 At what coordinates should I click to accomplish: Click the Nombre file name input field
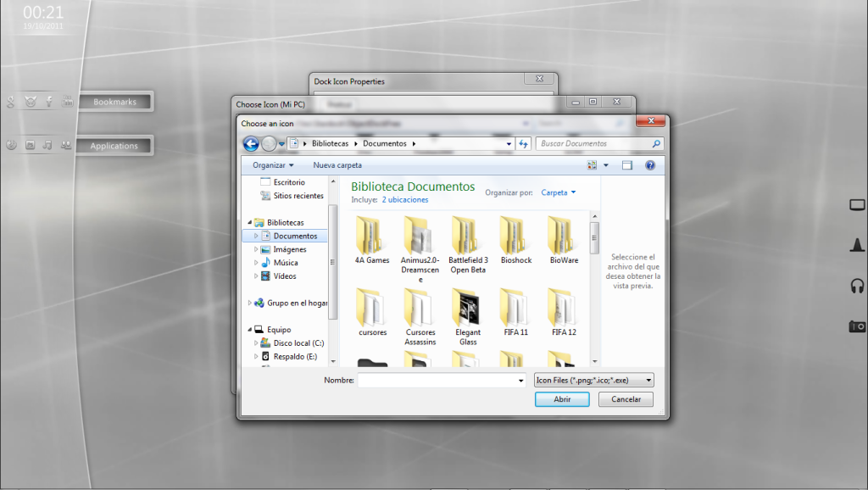[441, 381]
